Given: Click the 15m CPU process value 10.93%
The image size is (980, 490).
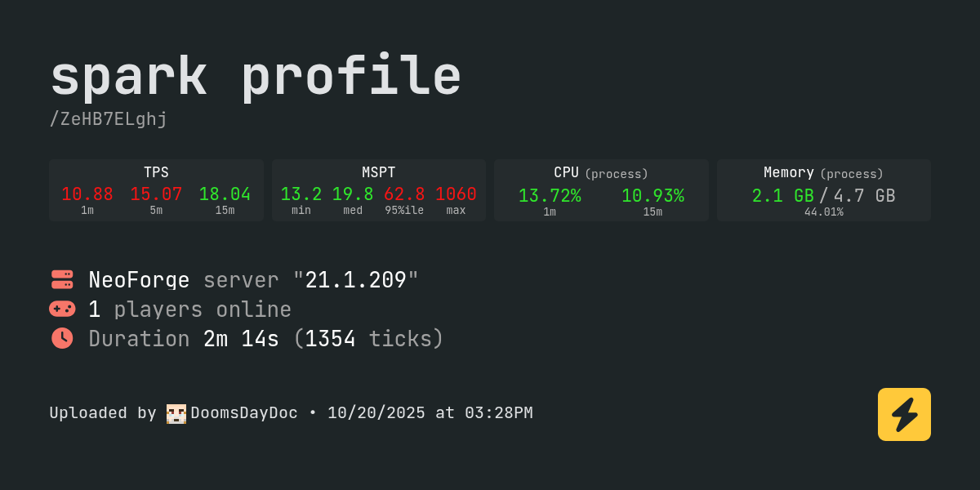Looking at the screenshot, I should (x=653, y=196).
